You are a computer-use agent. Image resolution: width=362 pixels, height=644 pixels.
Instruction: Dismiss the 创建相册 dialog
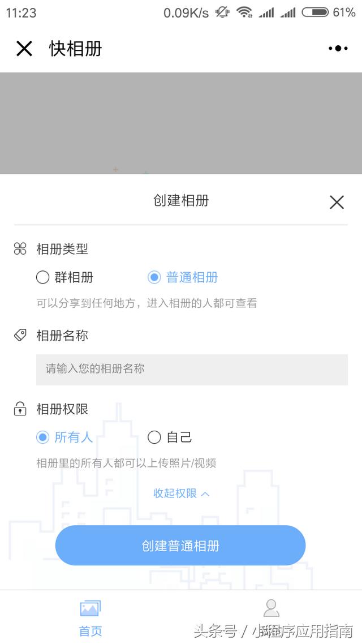point(337,202)
